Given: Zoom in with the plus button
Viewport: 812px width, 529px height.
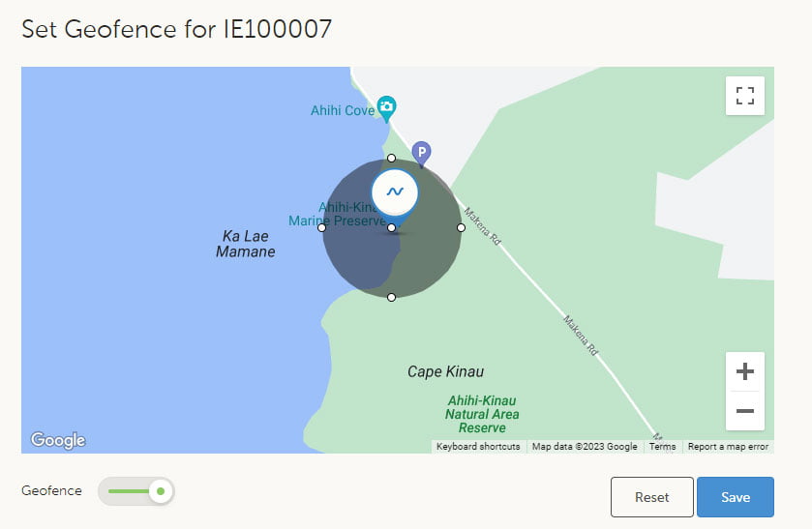Looking at the screenshot, I should pos(744,371).
